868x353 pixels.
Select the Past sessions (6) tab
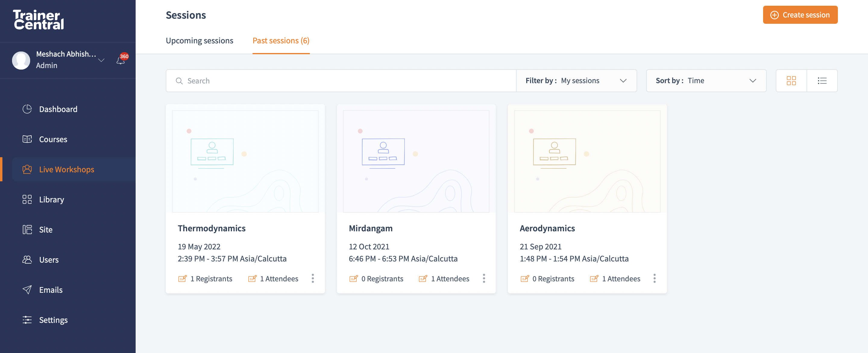click(281, 40)
